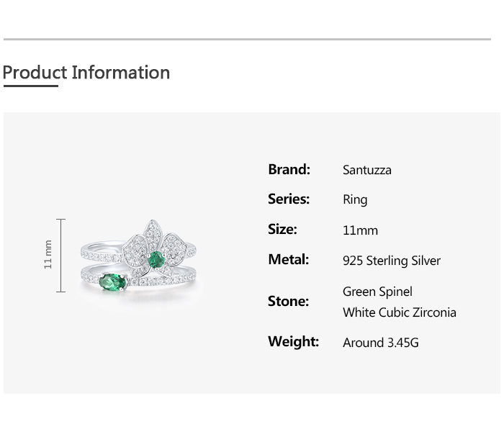The height and width of the screenshot is (437, 504).
Task: Click the 925 Sterling Silver text
Action: coord(392,261)
